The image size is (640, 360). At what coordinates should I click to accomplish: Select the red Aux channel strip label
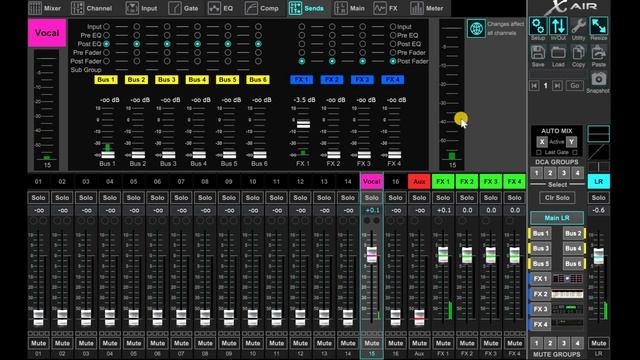(x=419, y=182)
